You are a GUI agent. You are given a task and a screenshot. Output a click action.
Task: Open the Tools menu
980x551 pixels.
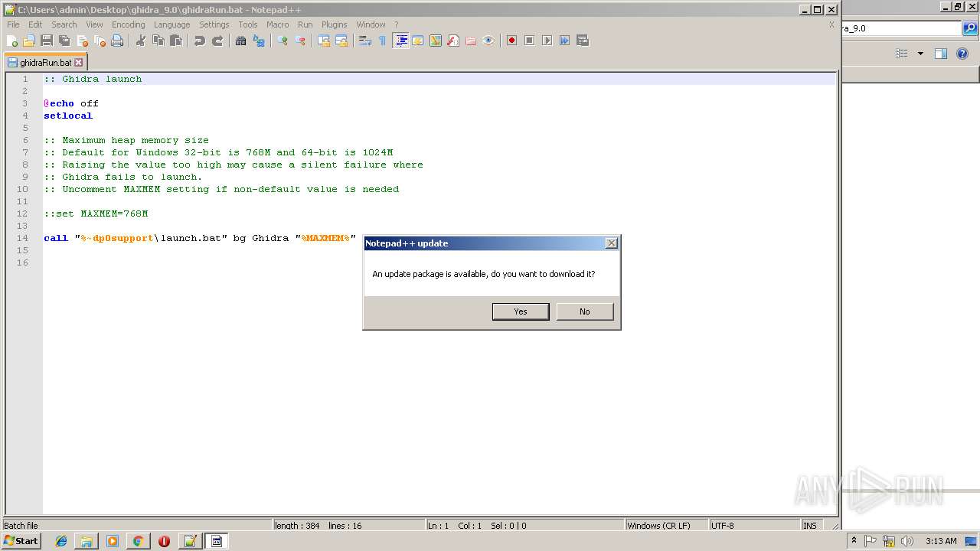[x=248, y=24]
